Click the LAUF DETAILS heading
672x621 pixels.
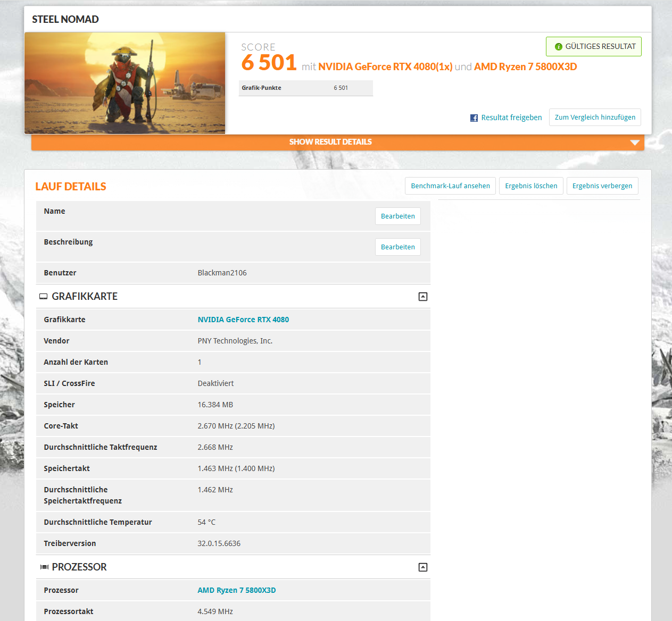pyautogui.click(x=71, y=187)
